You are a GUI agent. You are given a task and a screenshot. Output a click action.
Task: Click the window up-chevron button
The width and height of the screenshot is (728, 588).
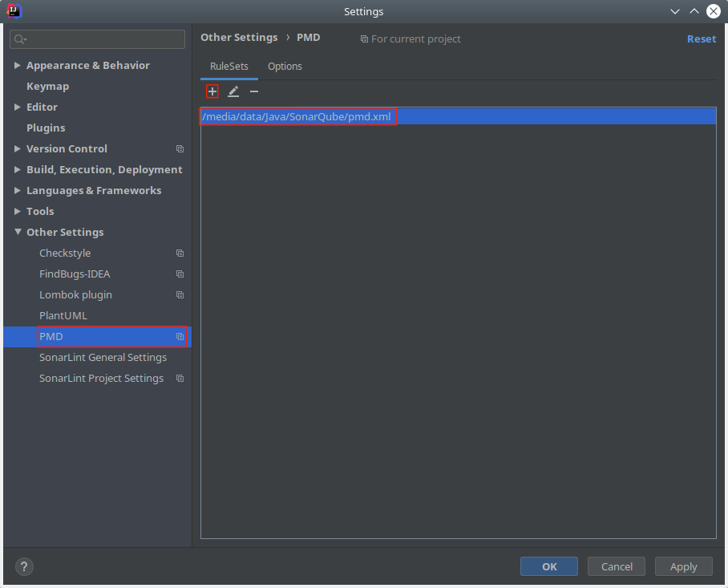pos(694,11)
